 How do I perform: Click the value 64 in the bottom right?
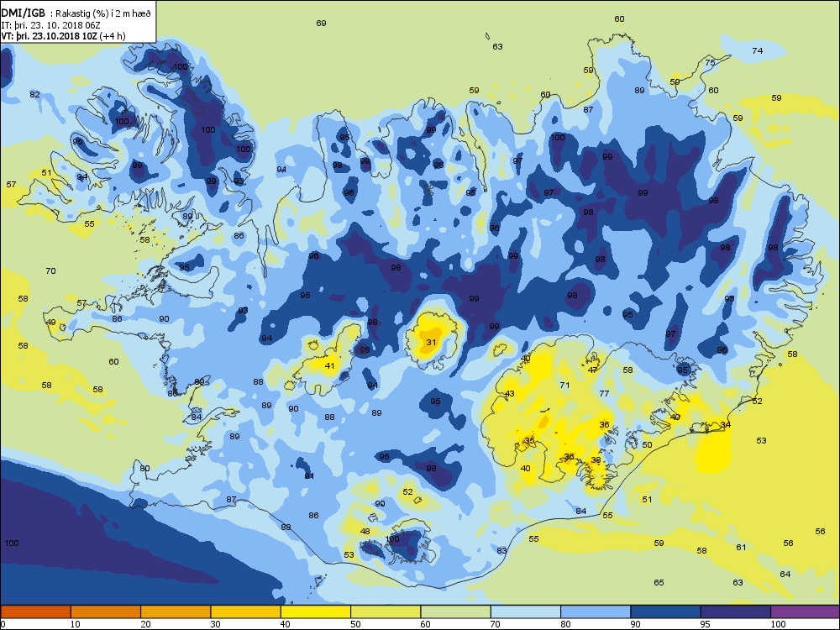785,575
